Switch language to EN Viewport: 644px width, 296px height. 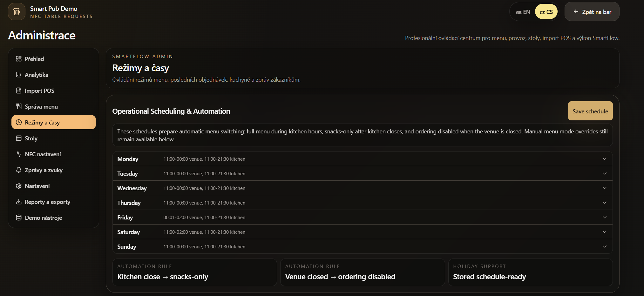click(x=523, y=12)
